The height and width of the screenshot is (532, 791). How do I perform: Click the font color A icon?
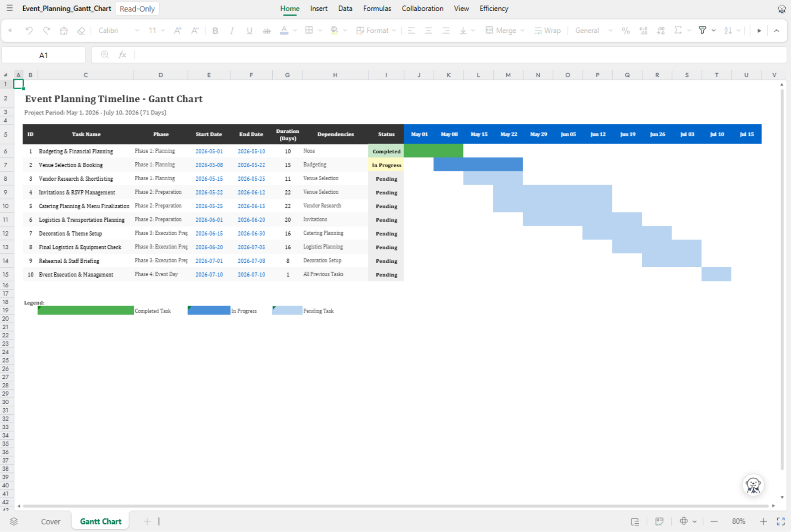click(284, 30)
